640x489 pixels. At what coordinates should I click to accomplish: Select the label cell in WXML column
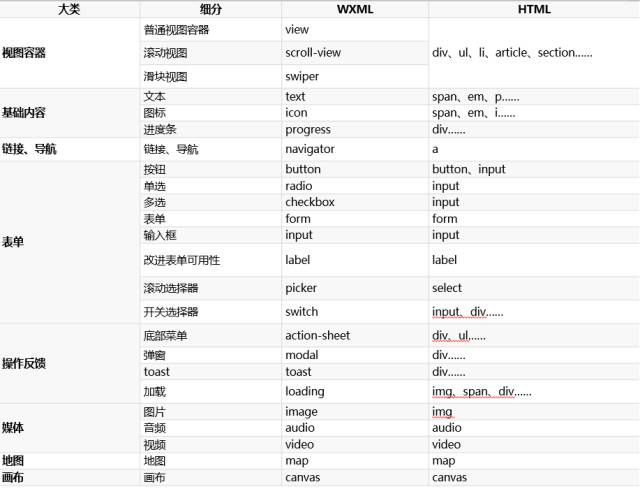pyautogui.click(x=355, y=260)
